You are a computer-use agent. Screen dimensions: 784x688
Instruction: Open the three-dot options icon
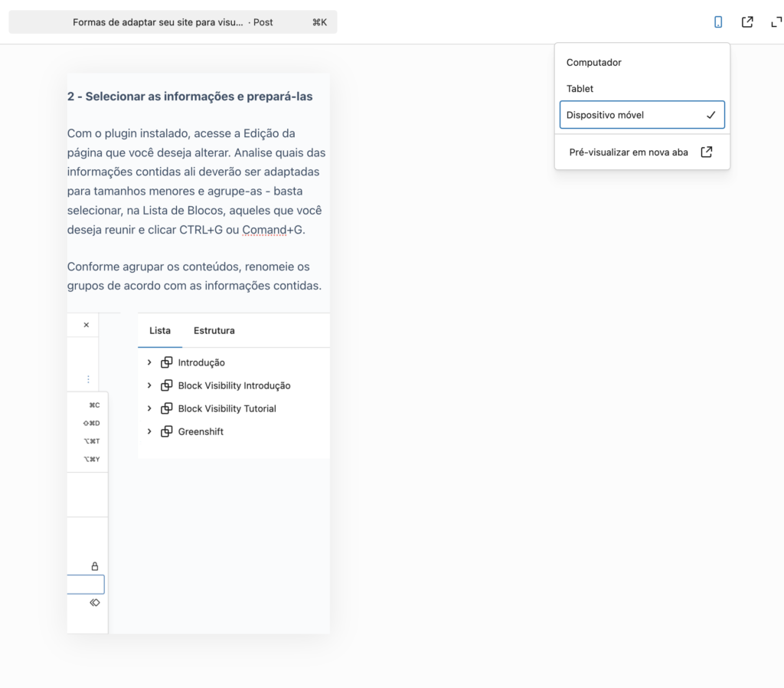pos(88,379)
